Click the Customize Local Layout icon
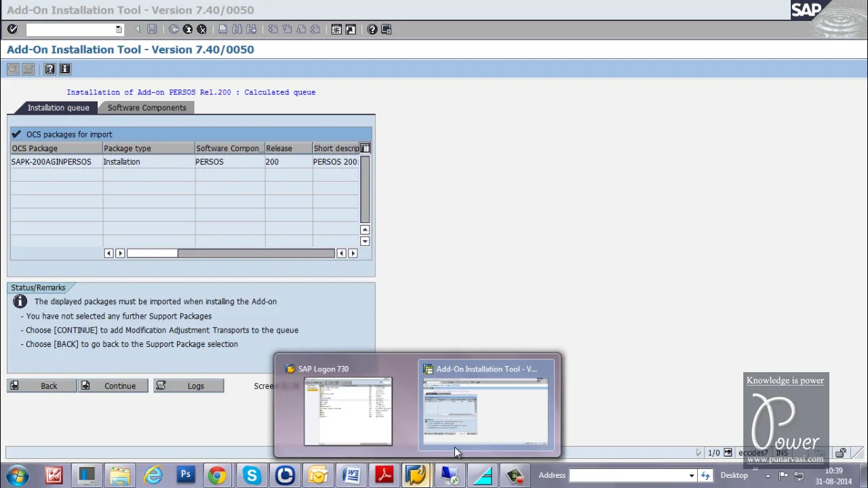The height and width of the screenshot is (488, 868). 387,29
